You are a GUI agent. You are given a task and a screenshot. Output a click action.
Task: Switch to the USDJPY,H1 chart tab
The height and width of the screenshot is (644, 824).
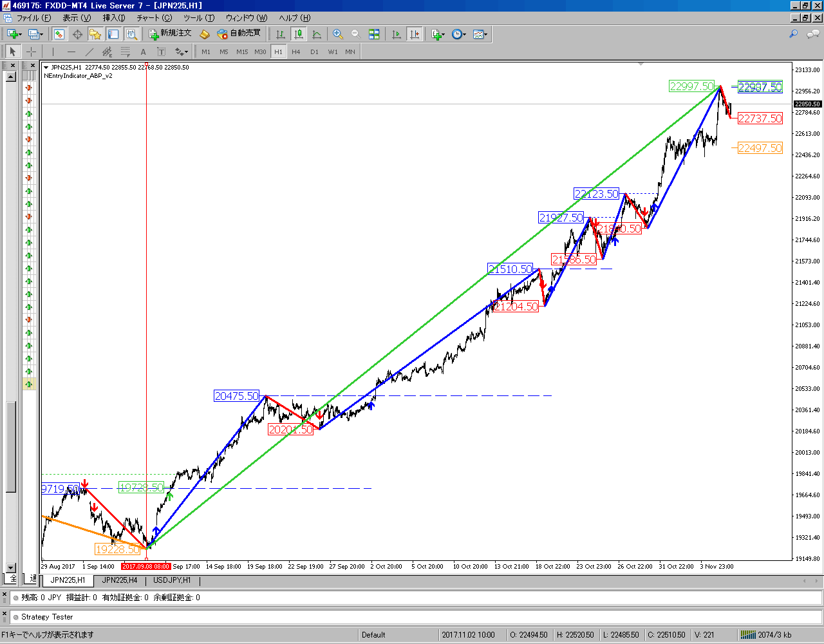[x=172, y=580]
